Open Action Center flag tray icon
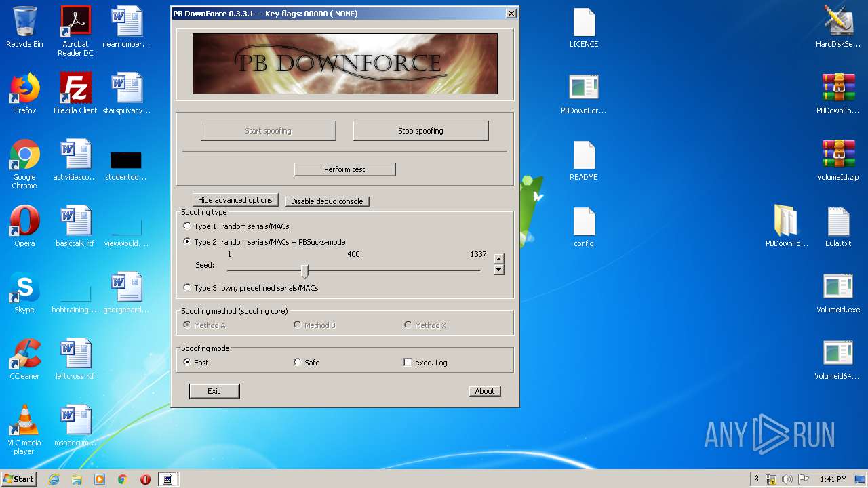868x488 pixels. [804, 479]
